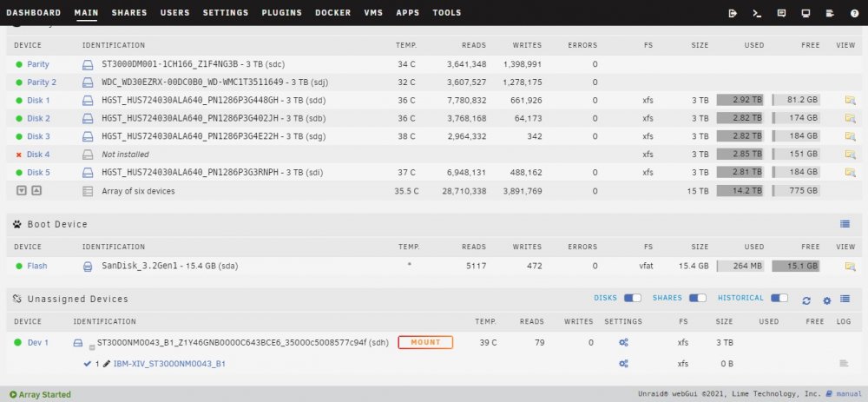Click the Disk 5 device link
Image resolution: width=868 pixels, height=402 pixels.
point(39,173)
